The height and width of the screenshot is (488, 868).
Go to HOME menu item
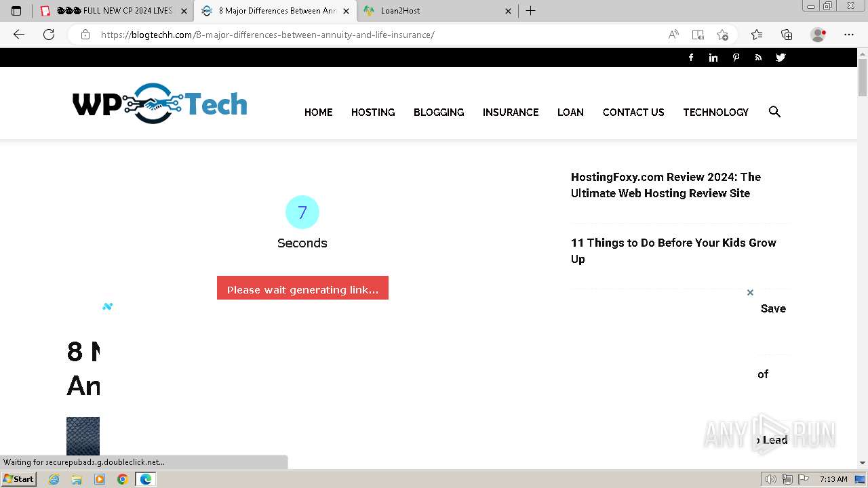[x=318, y=113]
